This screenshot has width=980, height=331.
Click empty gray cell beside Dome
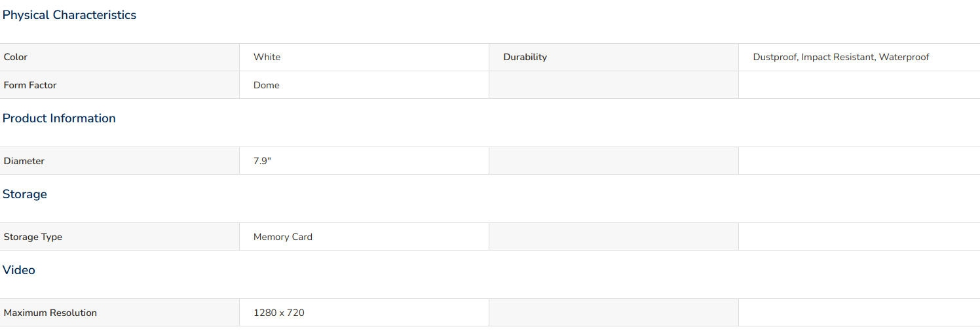coord(614,85)
